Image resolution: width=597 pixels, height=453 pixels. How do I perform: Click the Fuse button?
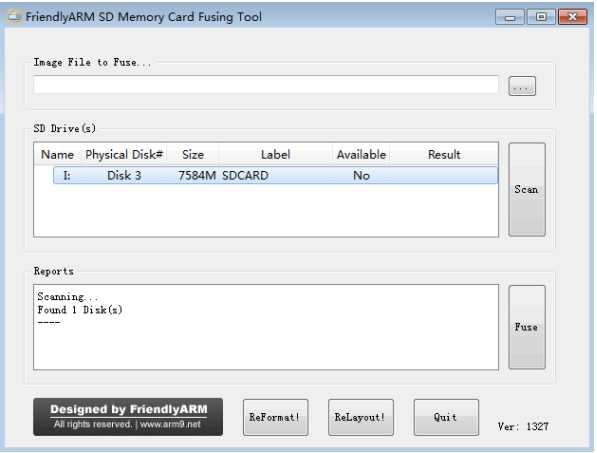click(527, 327)
